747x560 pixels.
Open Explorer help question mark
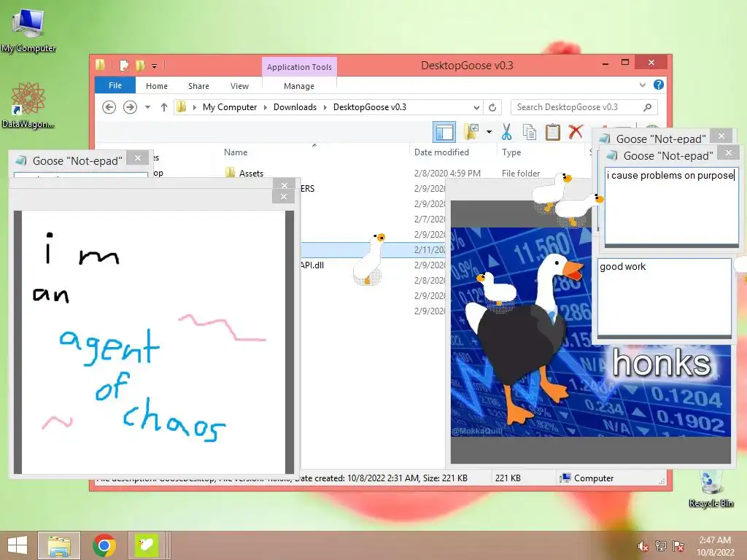pos(659,85)
